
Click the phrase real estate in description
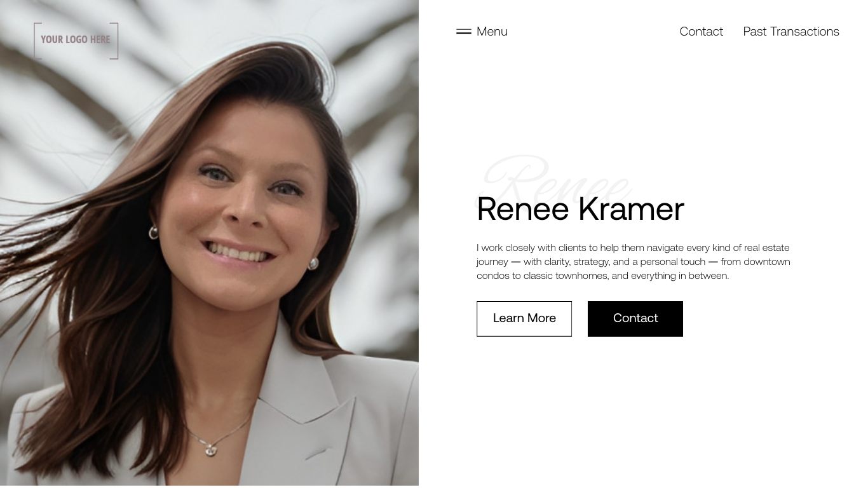pyautogui.click(x=767, y=248)
